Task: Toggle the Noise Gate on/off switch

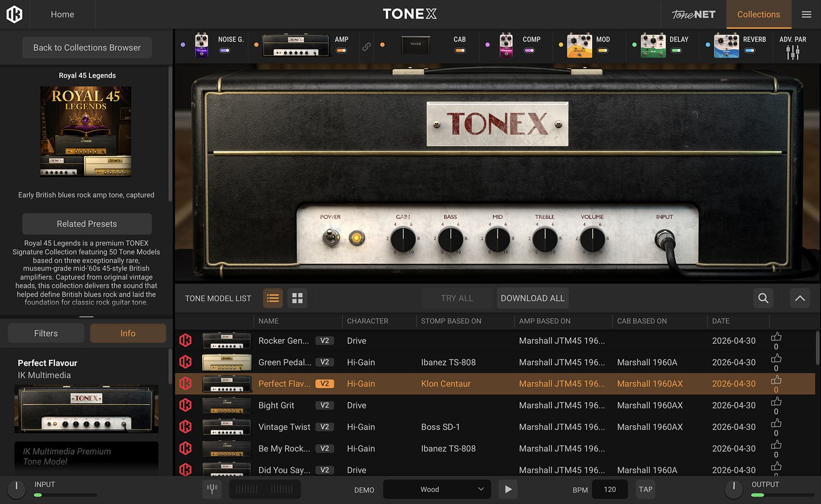Action: 224,50
